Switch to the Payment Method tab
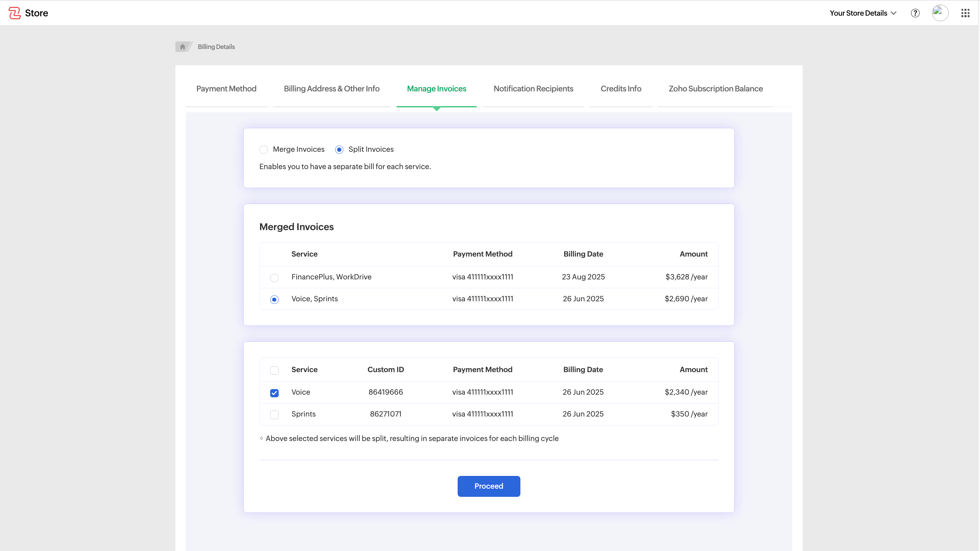The image size is (980, 551). (226, 88)
